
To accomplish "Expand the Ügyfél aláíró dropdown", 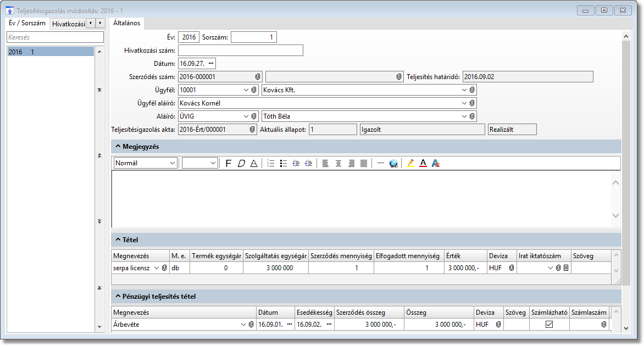I will tap(464, 103).
